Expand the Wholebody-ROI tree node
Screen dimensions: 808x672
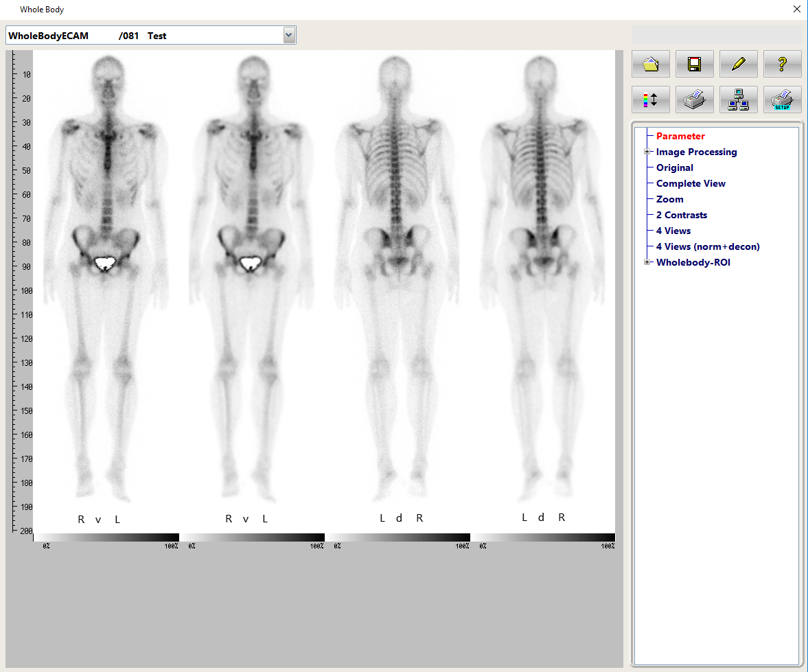point(647,262)
